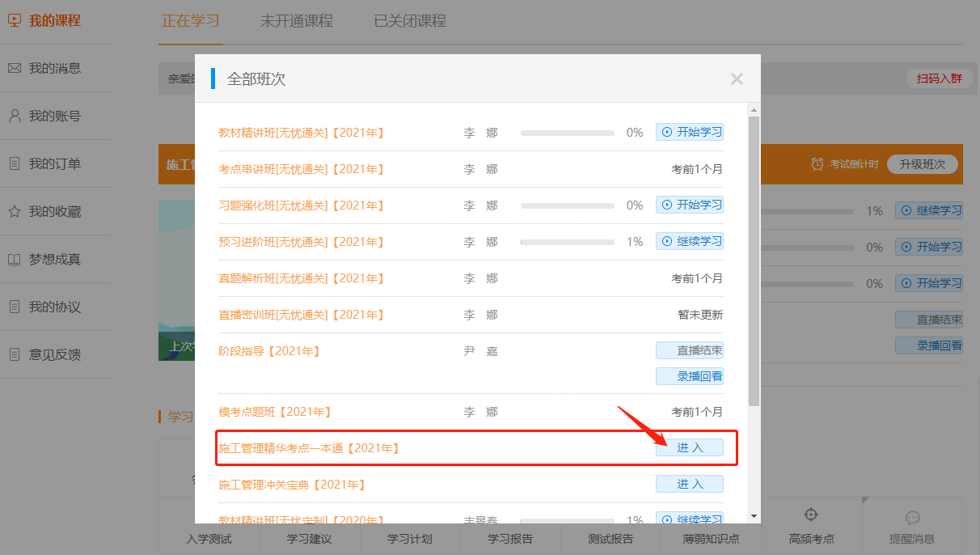Click the 提醒消息 chat bubble icon
This screenshot has height=555, width=980.
(912, 518)
